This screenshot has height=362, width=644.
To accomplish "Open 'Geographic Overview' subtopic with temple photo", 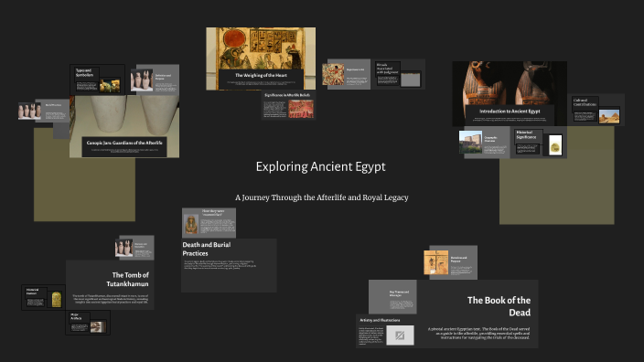I will point(484,143).
